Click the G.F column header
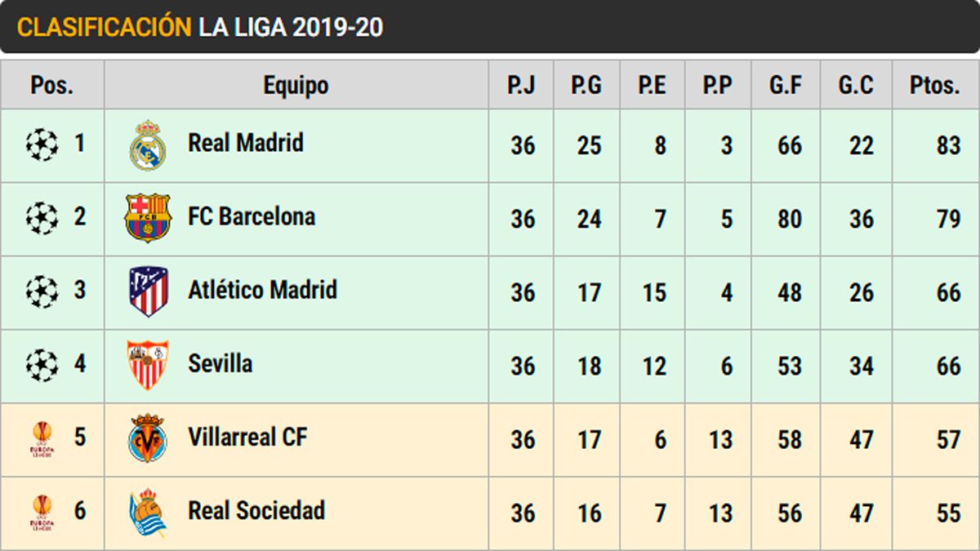The height and width of the screenshot is (551, 980). pyautogui.click(x=786, y=85)
